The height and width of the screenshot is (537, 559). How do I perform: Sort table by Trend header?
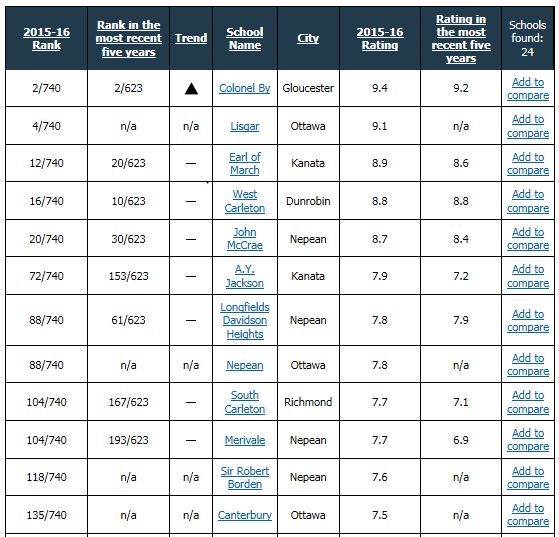[191, 38]
